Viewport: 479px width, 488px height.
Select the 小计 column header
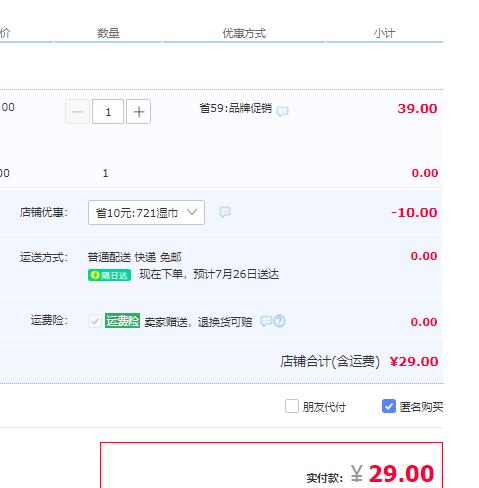[x=384, y=33]
